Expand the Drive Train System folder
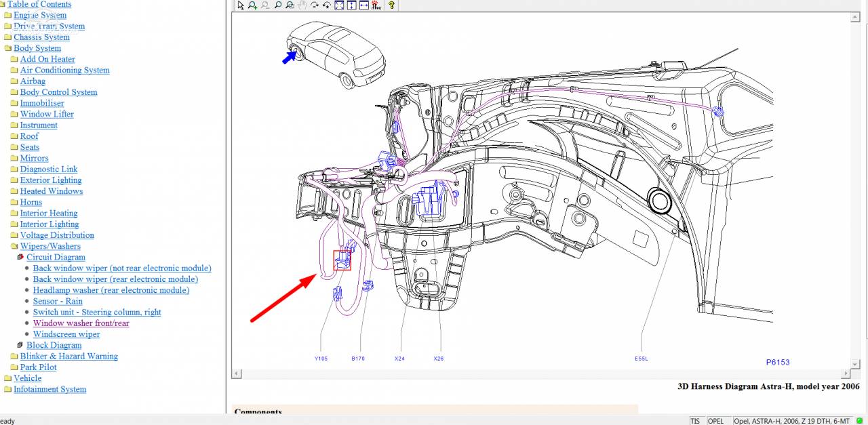 [x=8, y=26]
